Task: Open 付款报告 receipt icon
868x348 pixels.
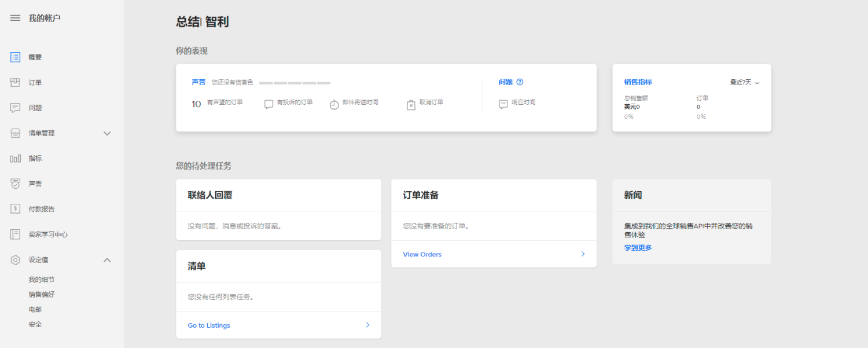Action: [16, 209]
